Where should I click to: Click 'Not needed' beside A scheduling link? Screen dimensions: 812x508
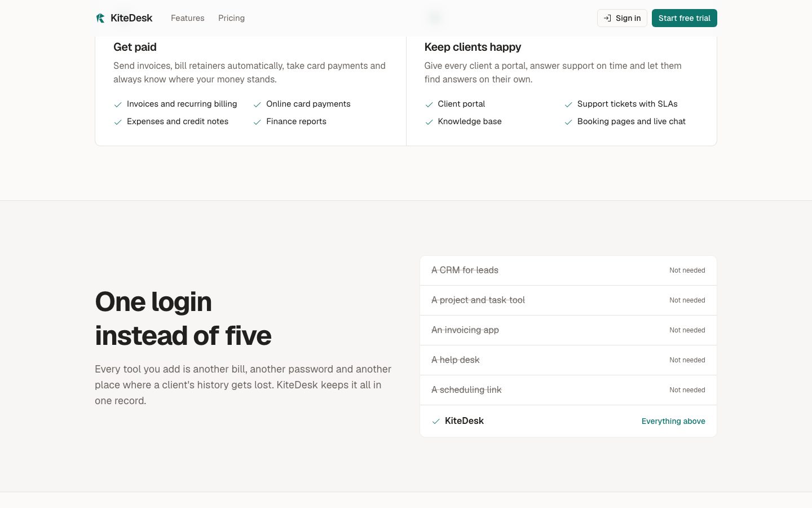687,390
